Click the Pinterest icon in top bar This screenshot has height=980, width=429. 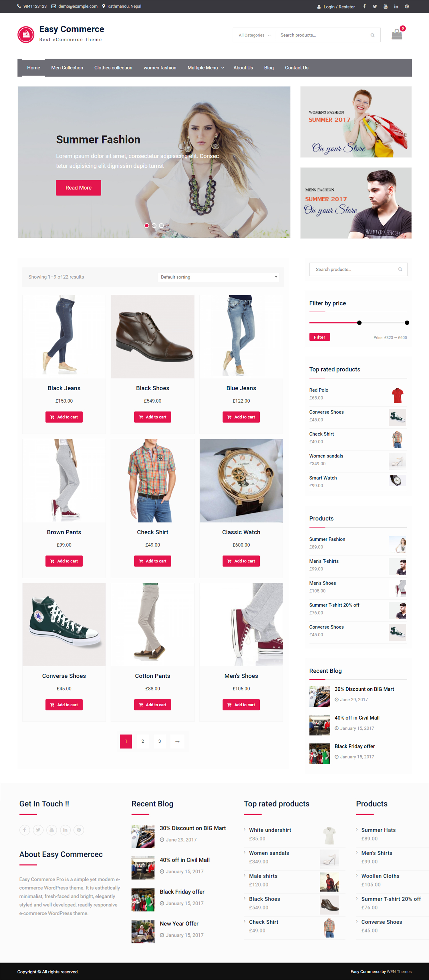click(x=407, y=7)
